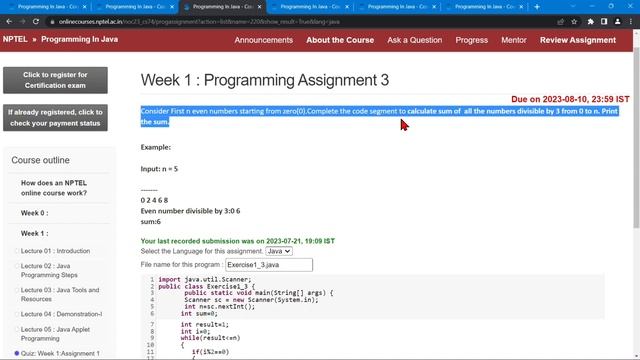Open the browser side panel icon
The height and width of the screenshot is (360, 640).
[x=604, y=22]
